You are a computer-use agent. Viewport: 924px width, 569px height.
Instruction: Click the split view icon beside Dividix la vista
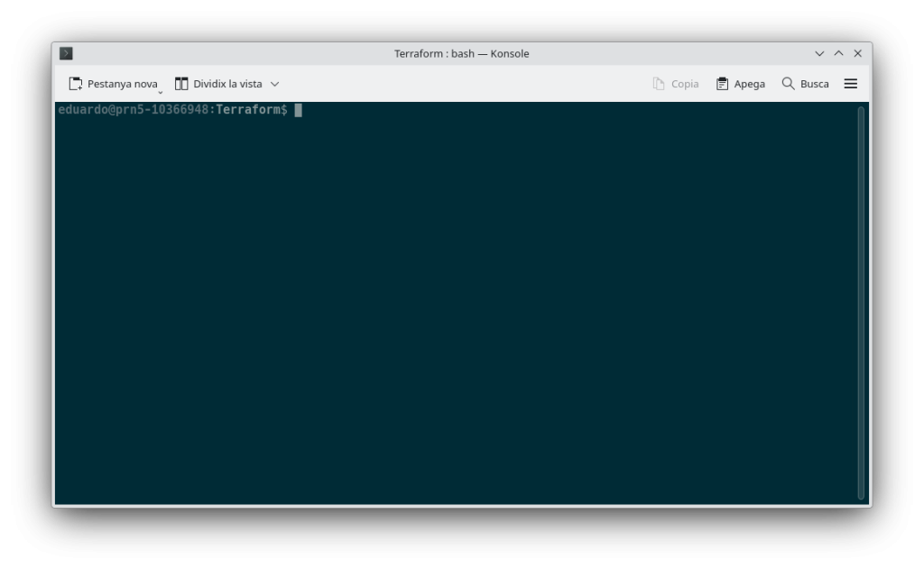pos(181,84)
